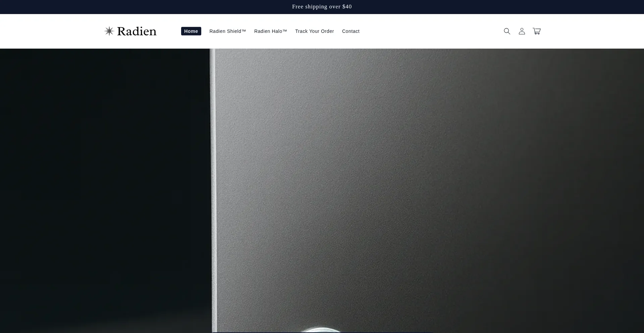644x333 pixels.
Task: Select the highlighted Home menu item
Action: point(191,31)
